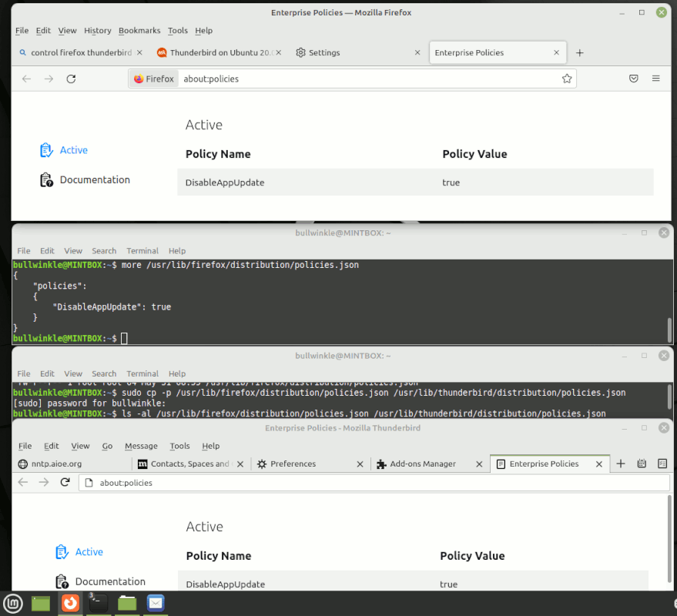Viewport: 677px width, 616px height.
Task: Click DisableAppUpdate policy row in Firefox
Action: (415, 182)
